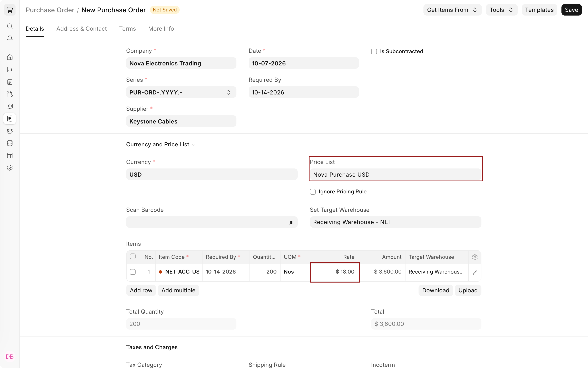Open items table column settings gear
The width and height of the screenshot is (588, 368).
click(x=475, y=257)
